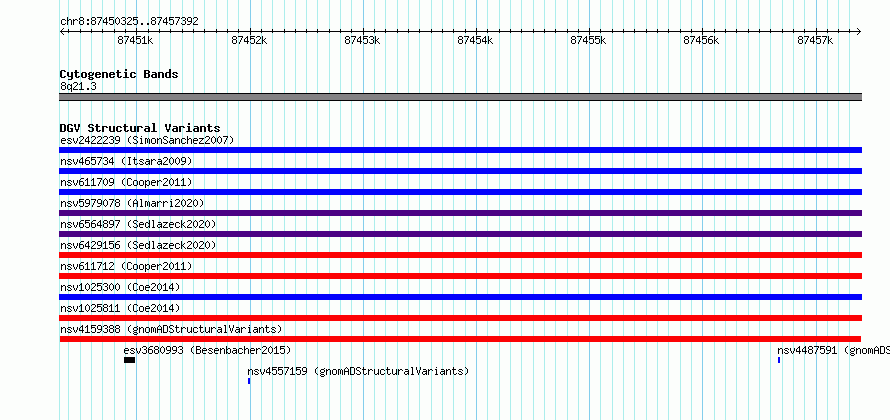This screenshot has width=890, height=420.
Task: Click the blue bar for esv2422239
Action: tap(460, 150)
